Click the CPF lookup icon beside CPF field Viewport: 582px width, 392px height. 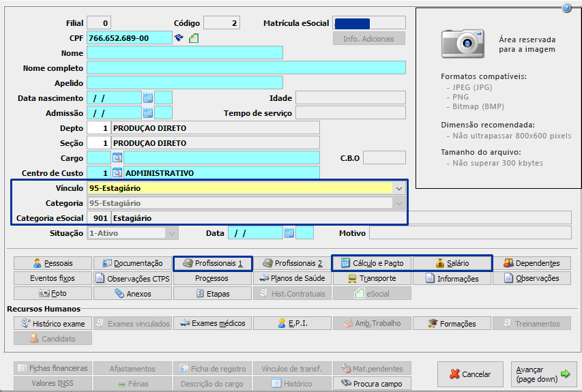[179, 37]
